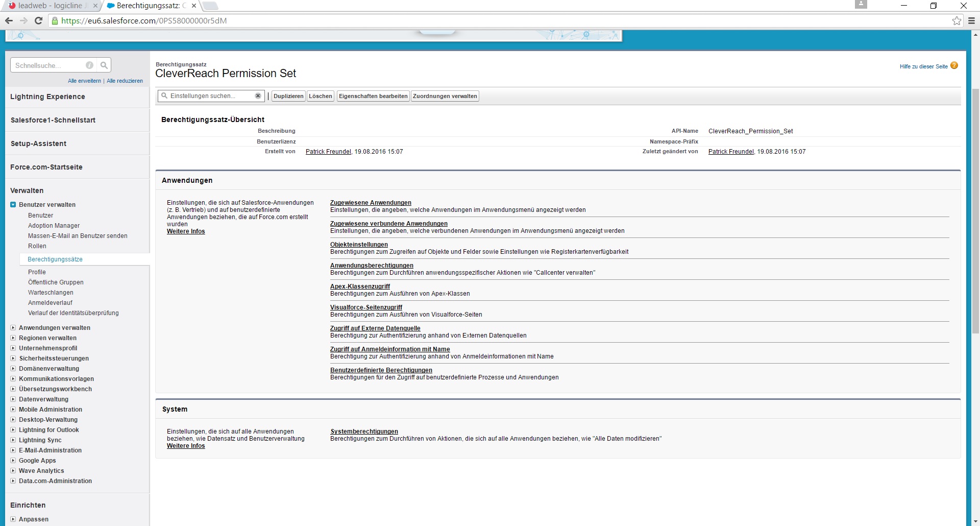Expand Datenverwaltung in sidebar
The width and height of the screenshot is (980, 526).
point(13,399)
